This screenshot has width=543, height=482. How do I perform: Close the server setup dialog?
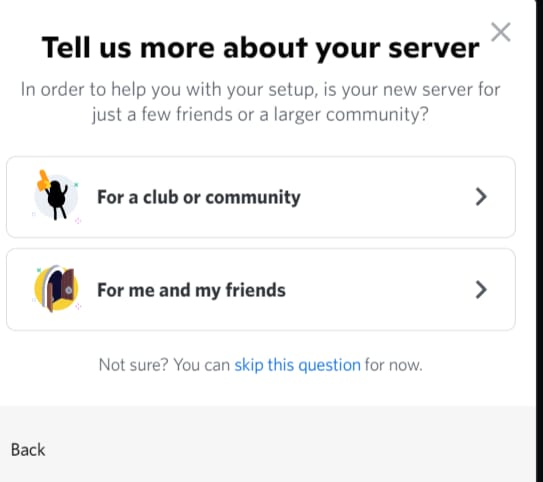tap(501, 32)
